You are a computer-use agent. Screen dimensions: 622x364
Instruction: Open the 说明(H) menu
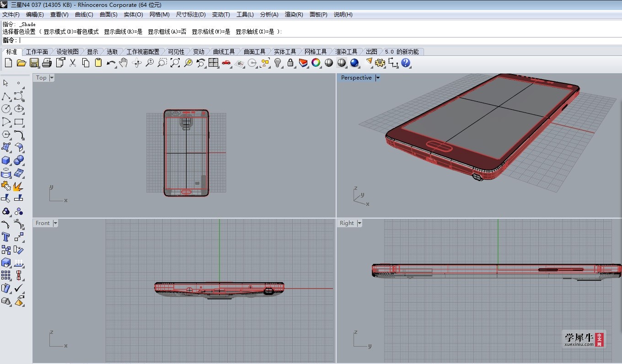pyautogui.click(x=343, y=14)
